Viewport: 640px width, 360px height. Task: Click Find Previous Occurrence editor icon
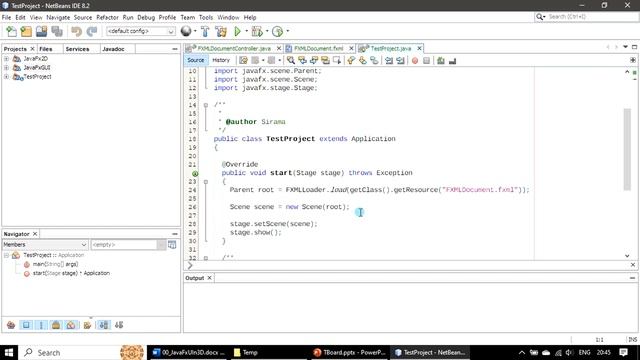click(x=302, y=60)
